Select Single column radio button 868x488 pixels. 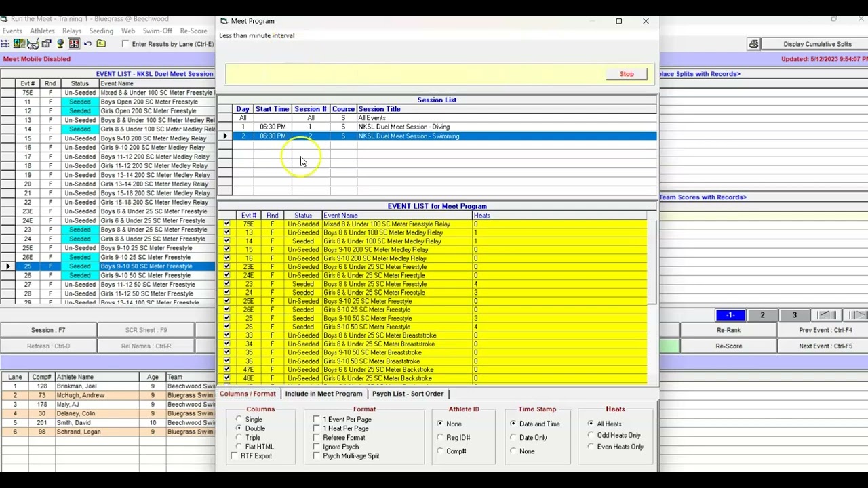(x=239, y=420)
